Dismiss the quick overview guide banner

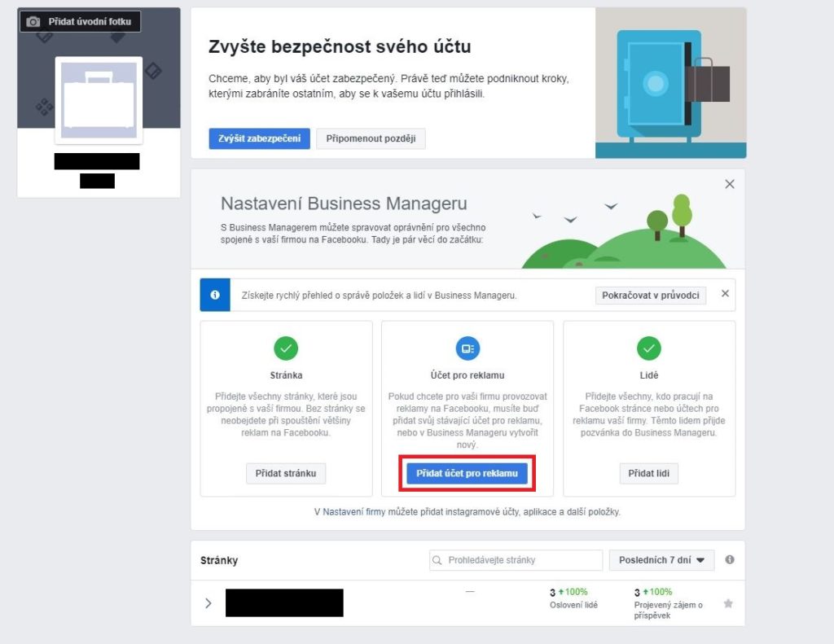pos(725,294)
